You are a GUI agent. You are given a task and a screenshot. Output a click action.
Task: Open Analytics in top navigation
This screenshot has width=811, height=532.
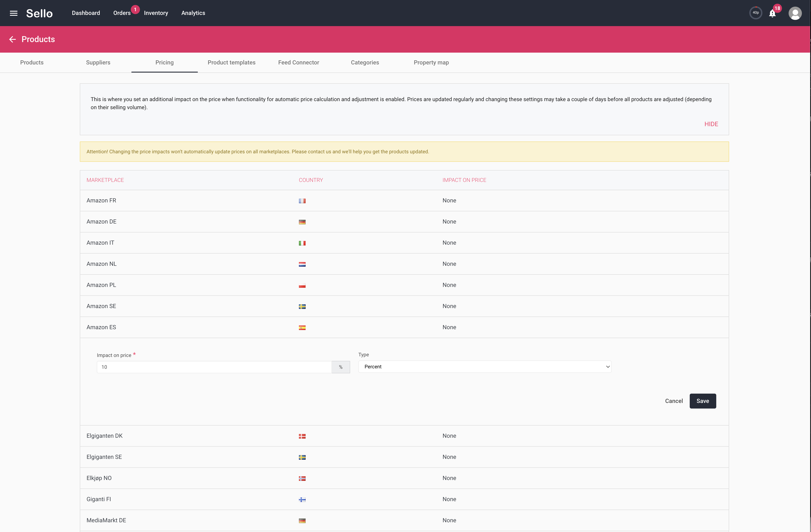(193, 13)
